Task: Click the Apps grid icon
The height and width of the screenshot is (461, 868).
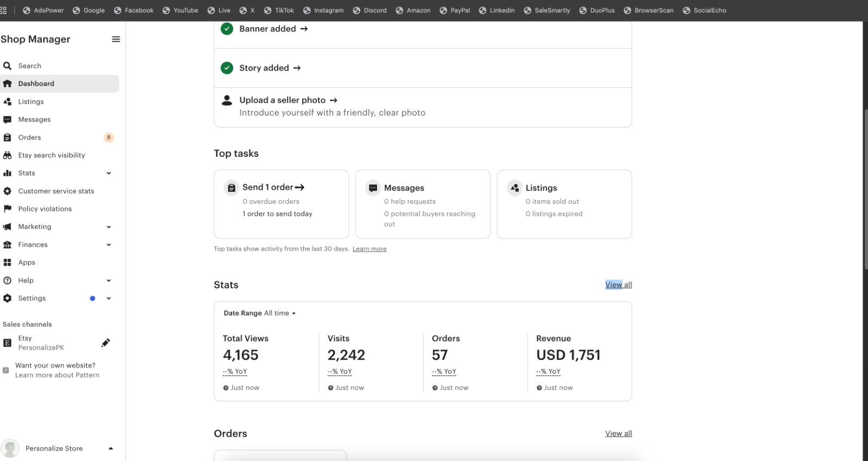Action: [x=7, y=262]
